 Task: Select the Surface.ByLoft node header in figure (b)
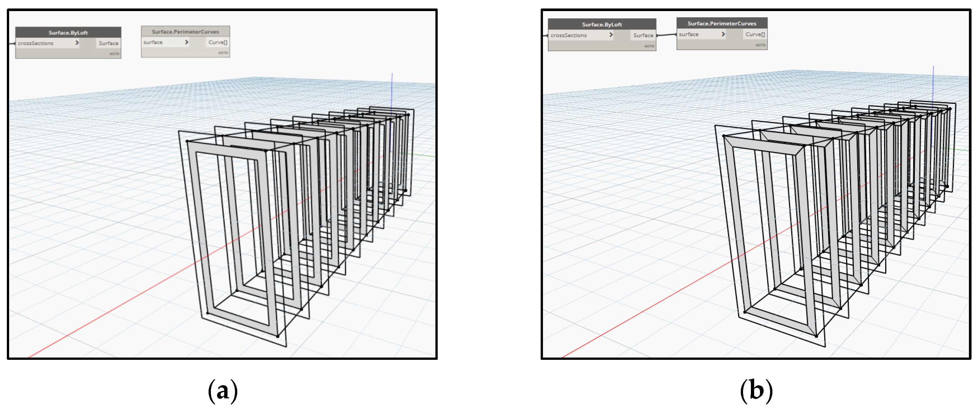pyautogui.click(x=602, y=24)
